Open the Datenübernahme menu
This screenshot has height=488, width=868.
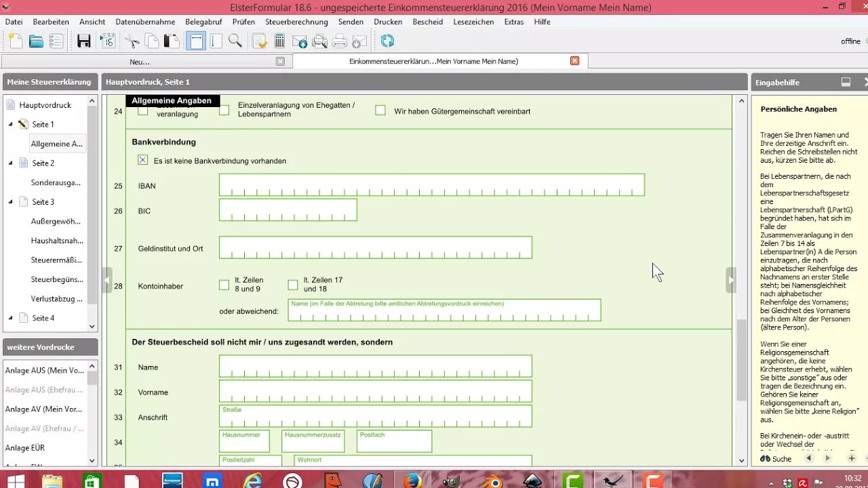click(x=145, y=22)
